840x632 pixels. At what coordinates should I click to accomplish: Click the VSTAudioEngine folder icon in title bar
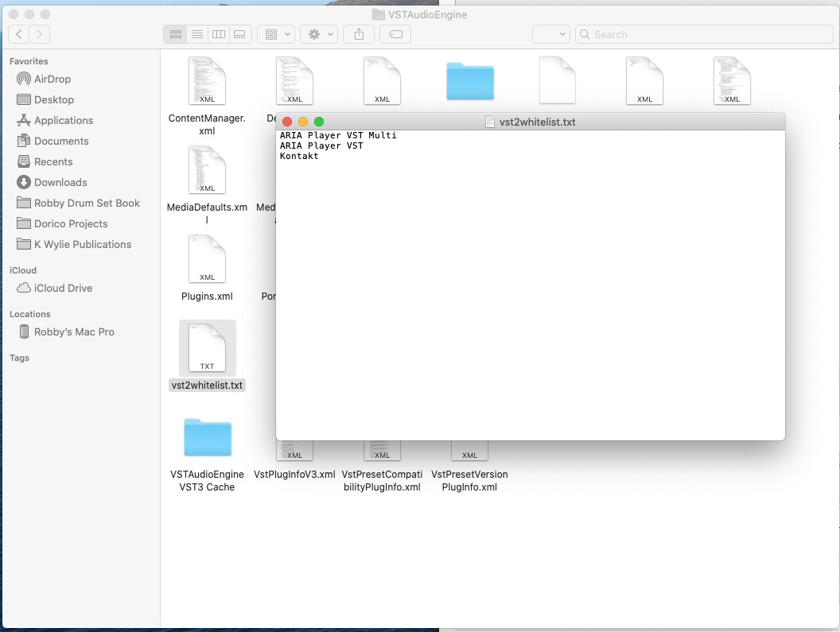[x=378, y=14]
